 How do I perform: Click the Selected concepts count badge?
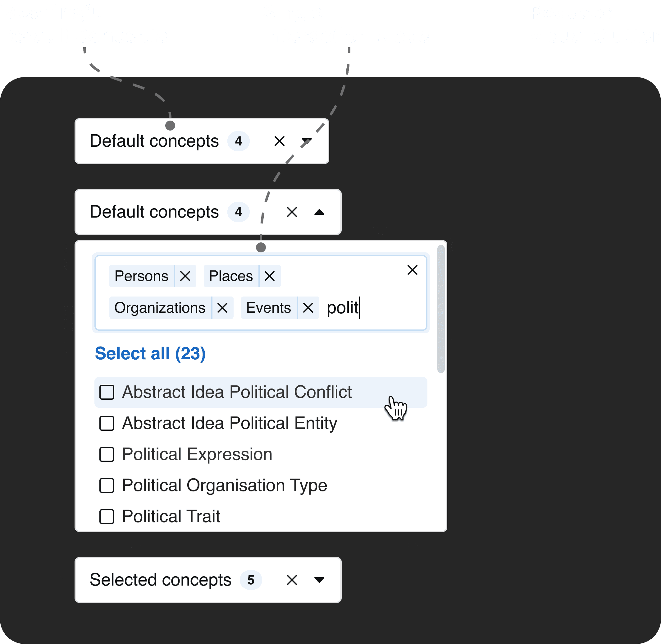click(251, 580)
